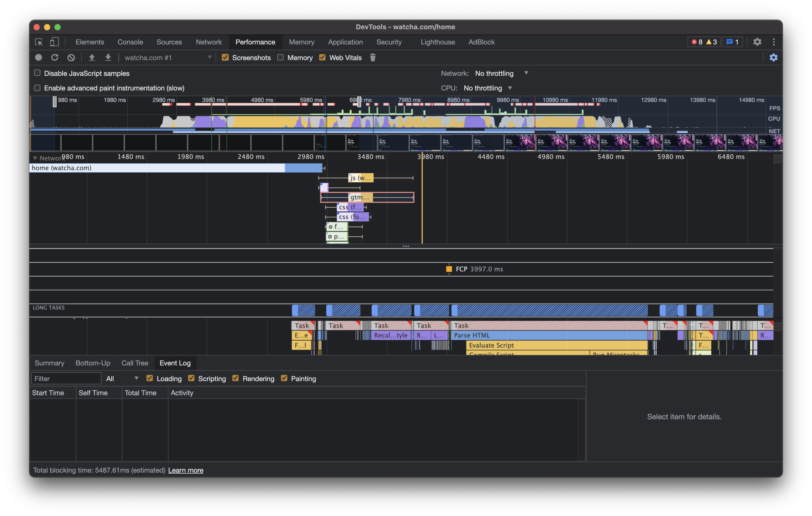812x516 pixels.
Task: Click the inspect element picker icon
Action: tap(39, 42)
